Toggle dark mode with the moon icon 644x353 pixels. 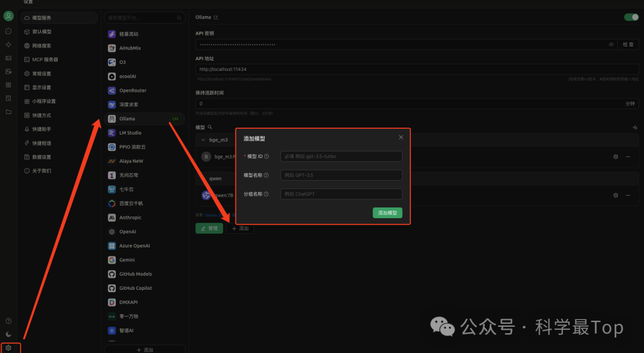point(8,334)
